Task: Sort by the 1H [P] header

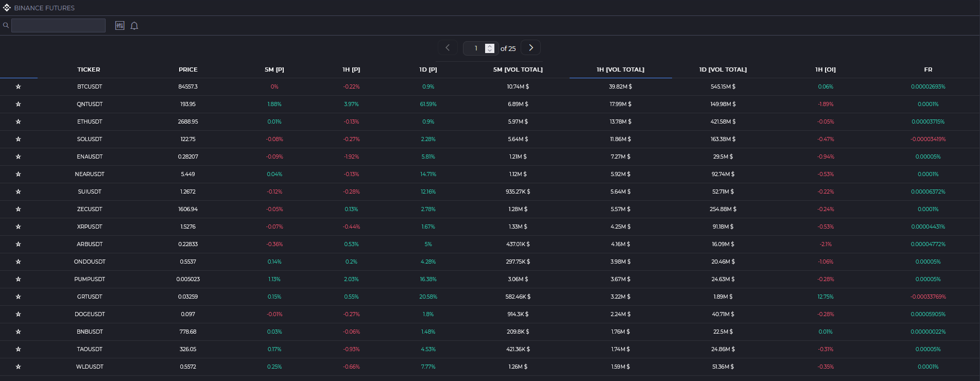Action: (x=351, y=70)
